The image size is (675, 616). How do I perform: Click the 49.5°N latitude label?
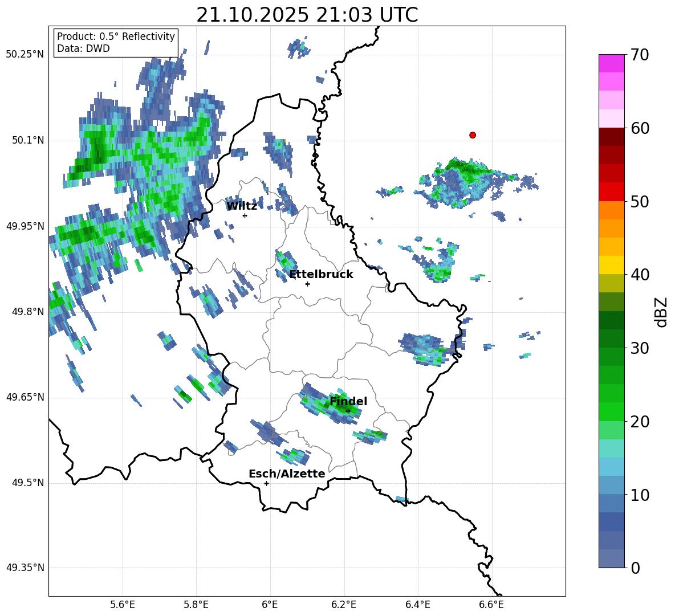[x=28, y=483]
